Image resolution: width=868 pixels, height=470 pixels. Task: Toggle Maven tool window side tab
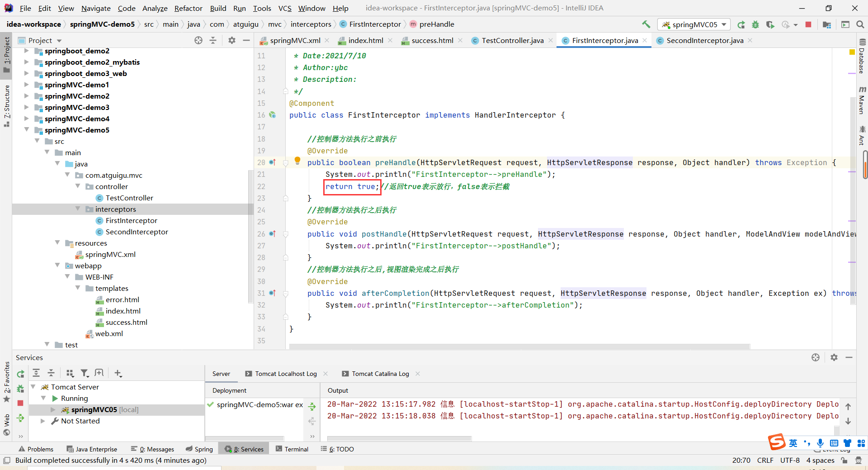[862, 100]
